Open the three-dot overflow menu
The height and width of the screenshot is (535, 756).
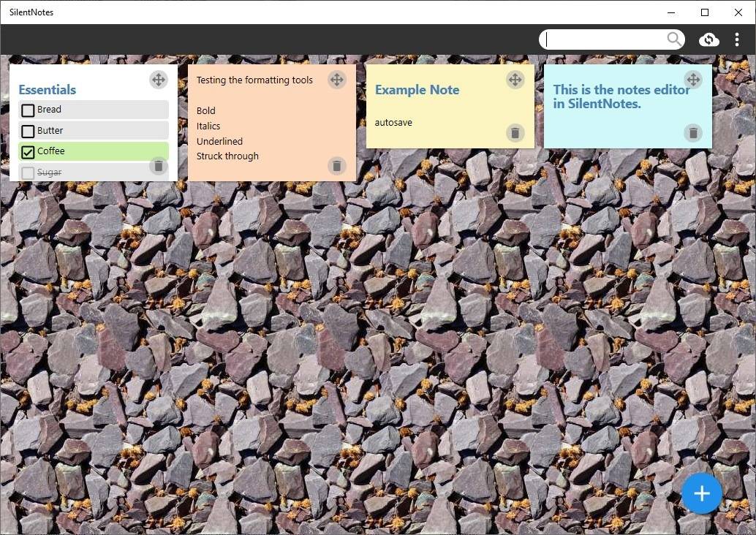[x=737, y=39]
